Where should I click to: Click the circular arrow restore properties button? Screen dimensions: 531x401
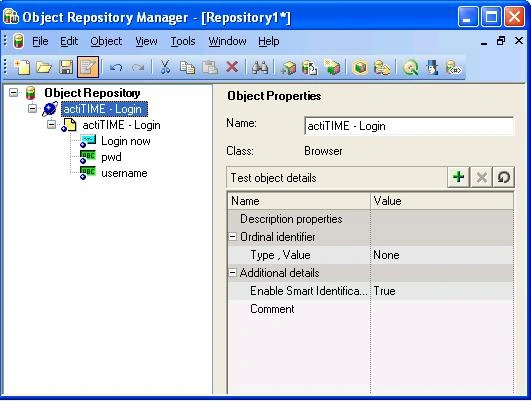[x=504, y=177]
